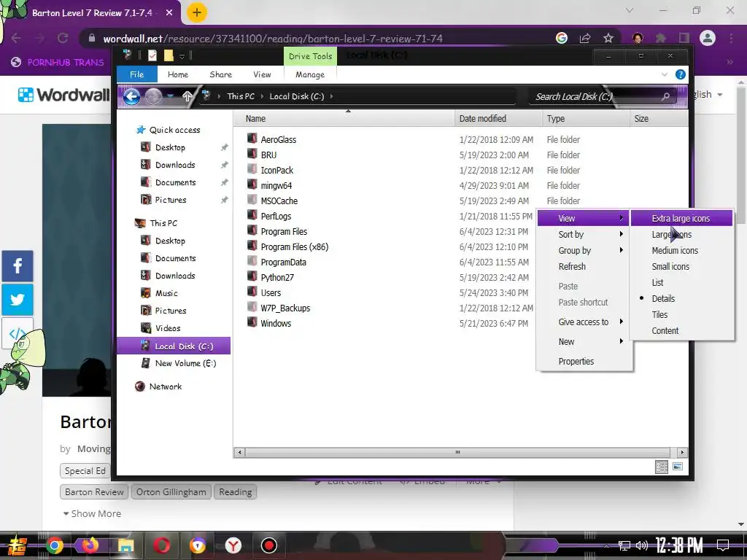Click the share page icon in Chrome
The image size is (747, 560).
pyautogui.click(x=585, y=38)
